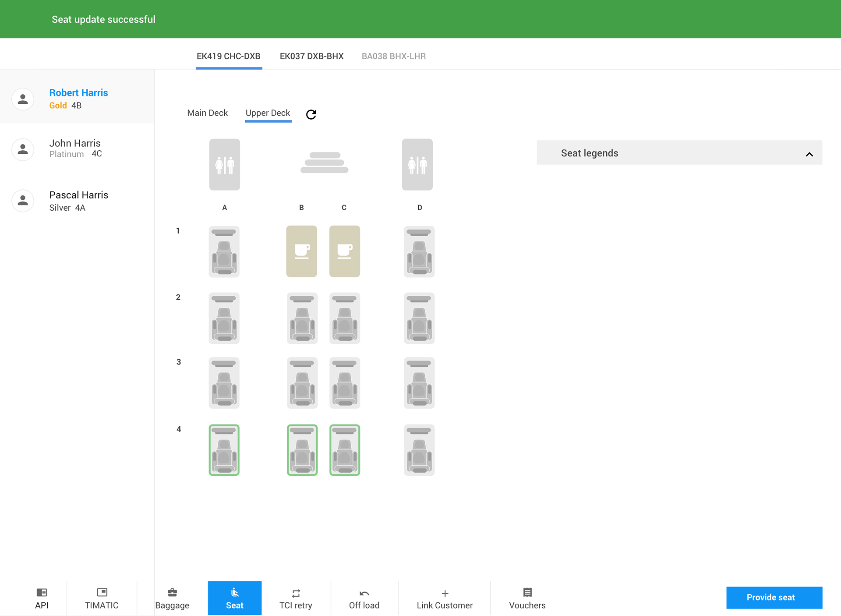This screenshot has width=841, height=616.
Task: Select seat 3D on the map
Action: pyautogui.click(x=419, y=383)
